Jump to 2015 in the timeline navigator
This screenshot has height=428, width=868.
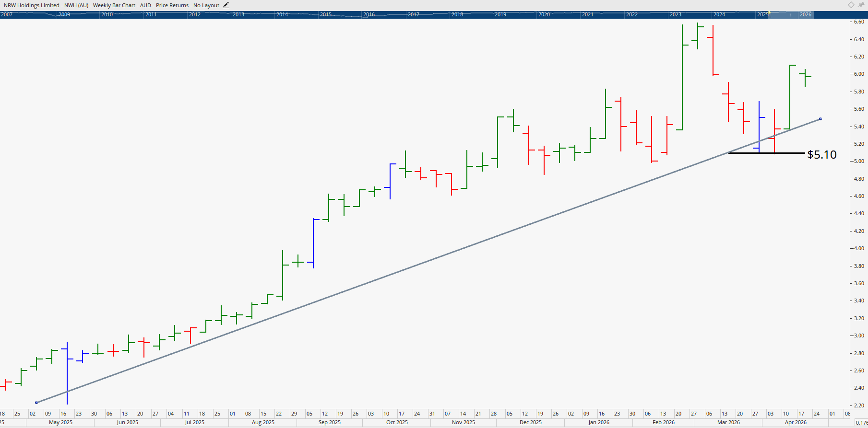pos(326,14)
